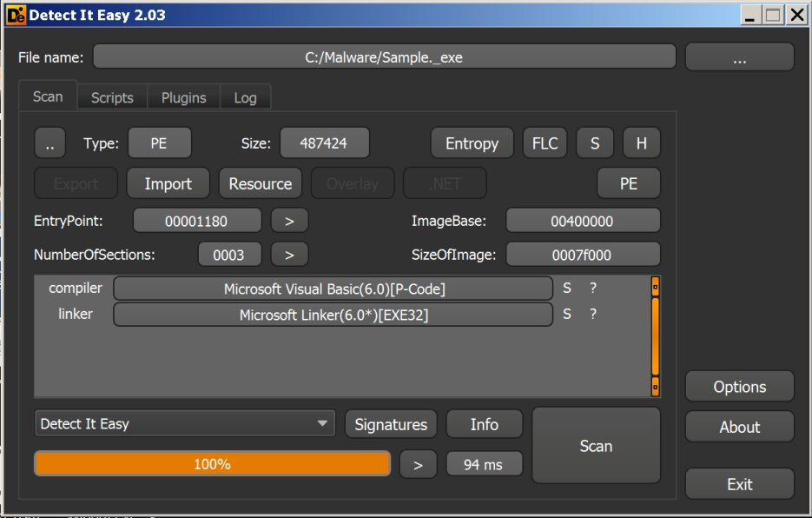Open the Plugins tab
The height and width of the screenshot is (518, 812).
183,97
